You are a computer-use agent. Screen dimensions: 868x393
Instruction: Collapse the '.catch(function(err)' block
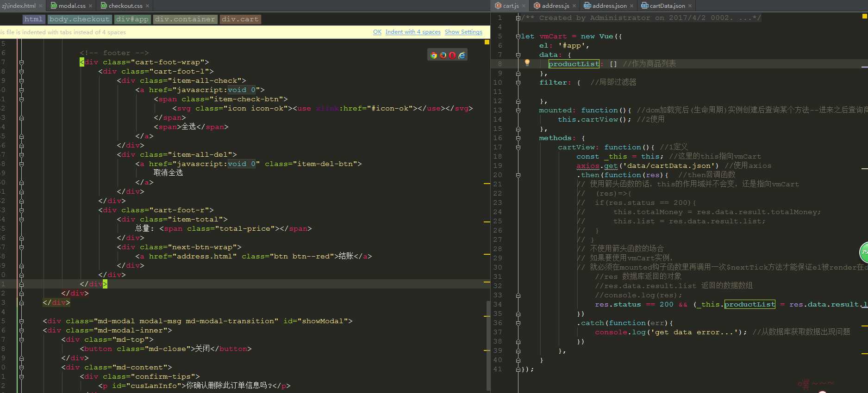pos(518,323)
